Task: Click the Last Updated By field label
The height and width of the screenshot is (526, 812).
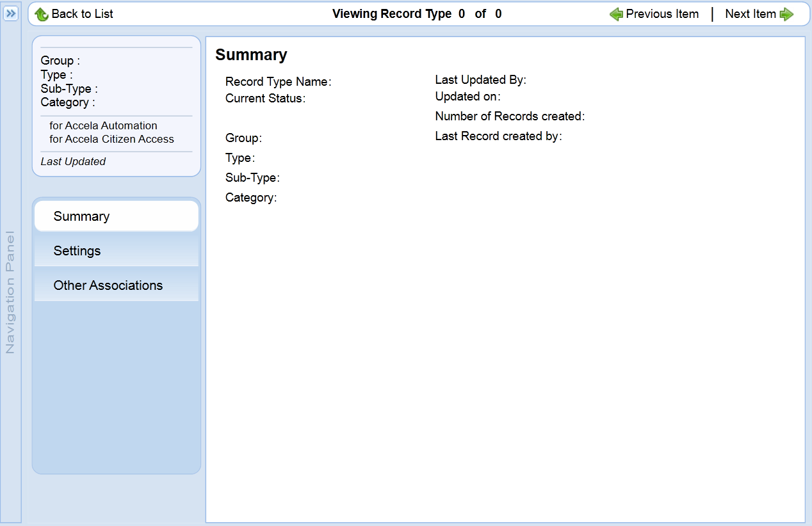Action: coord(480,80)
